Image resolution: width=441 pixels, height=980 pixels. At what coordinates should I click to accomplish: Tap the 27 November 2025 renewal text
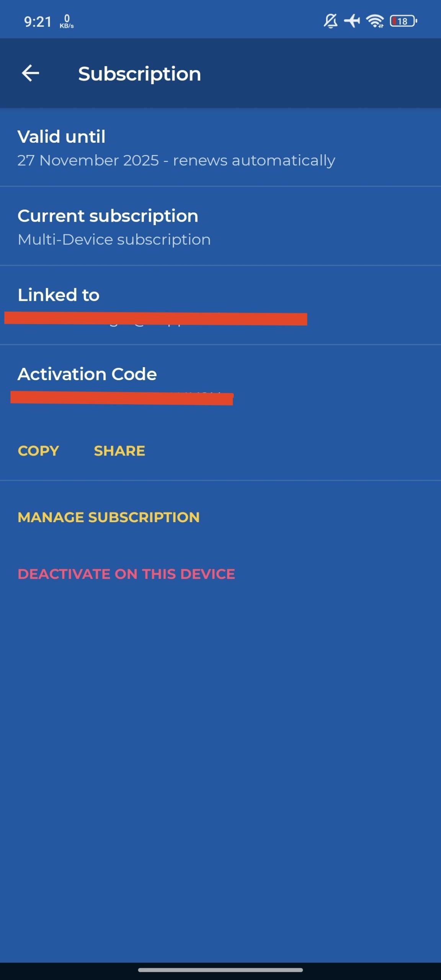coord(176,160)
